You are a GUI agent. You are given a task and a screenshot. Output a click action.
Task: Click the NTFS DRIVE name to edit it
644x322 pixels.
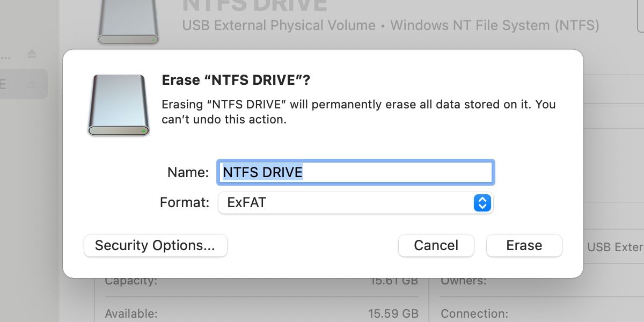(262, 172)
